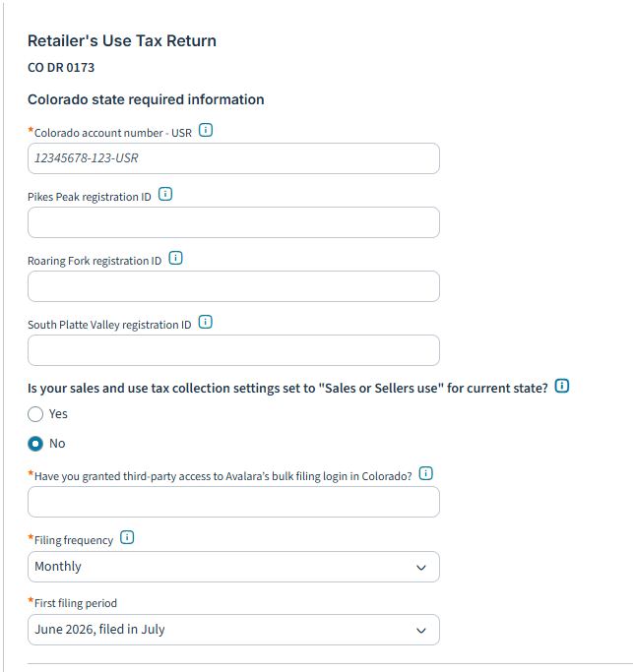Select the Yes radio button
633x672 pixels.
(35, 414)
